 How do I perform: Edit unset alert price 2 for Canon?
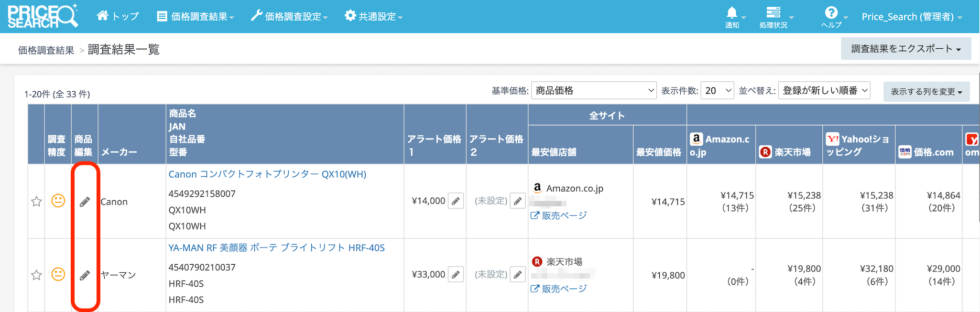[517, 201]
